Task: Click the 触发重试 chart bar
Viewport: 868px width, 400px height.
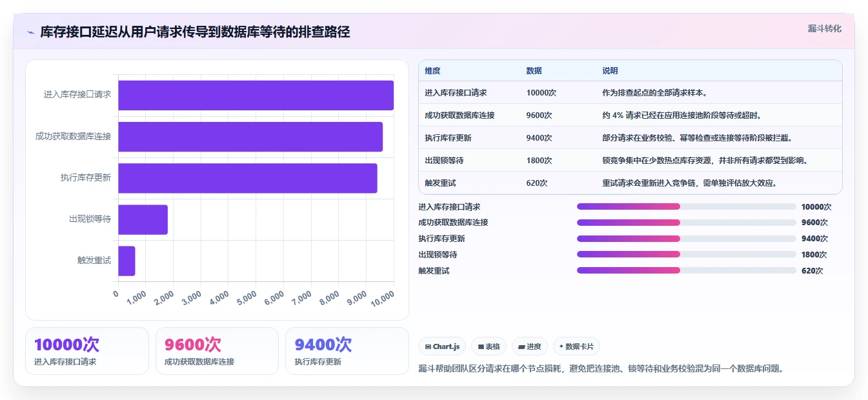Action: [126, 261]
